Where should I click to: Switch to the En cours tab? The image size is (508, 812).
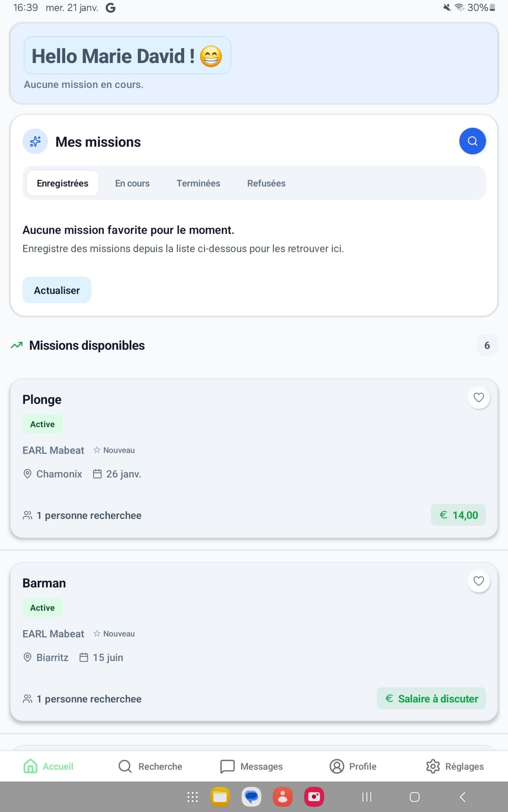coord(132,183)
